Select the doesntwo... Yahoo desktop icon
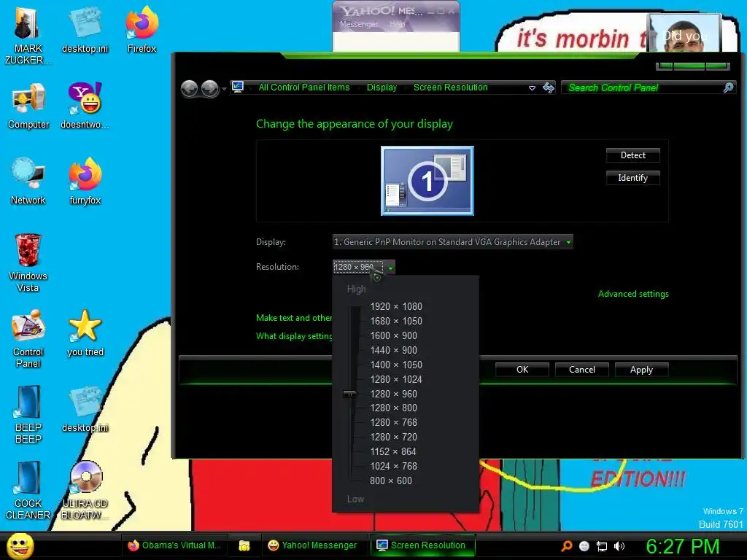 point(85,106)
